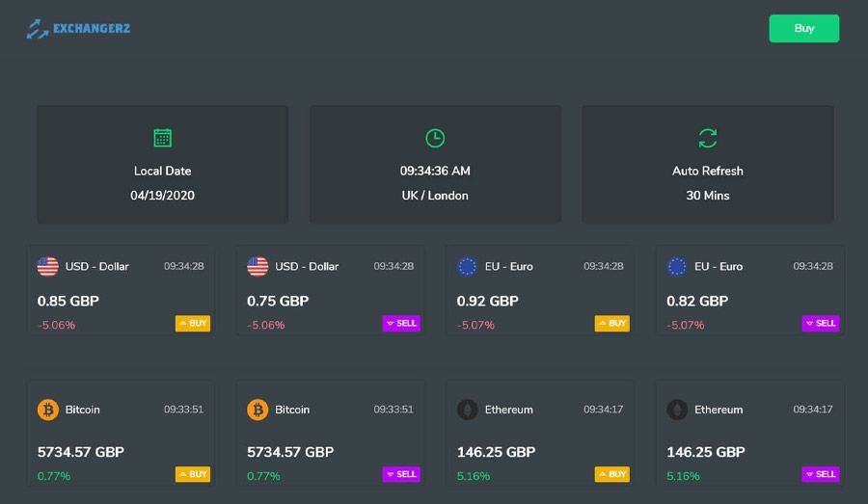Click the yellow BUY button for Bitcoin
This screenshot has height=504, width=868.
pos(193,474)
